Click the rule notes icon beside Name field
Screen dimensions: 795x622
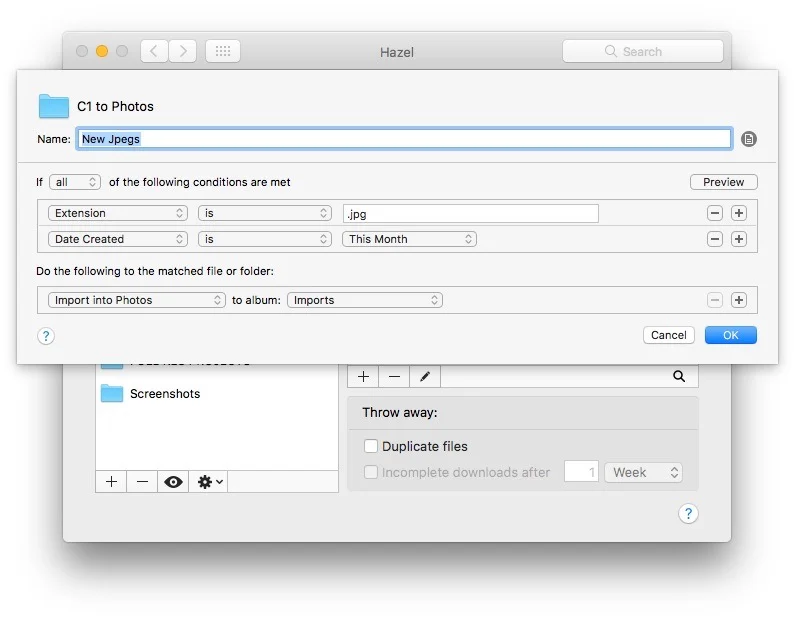pyautogui.click(x=748, y=139)
